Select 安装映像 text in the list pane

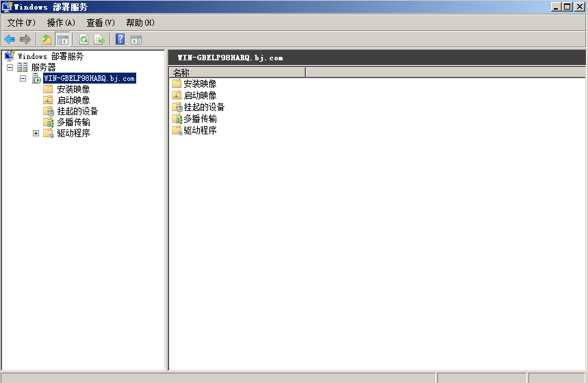tap(201, 84)
